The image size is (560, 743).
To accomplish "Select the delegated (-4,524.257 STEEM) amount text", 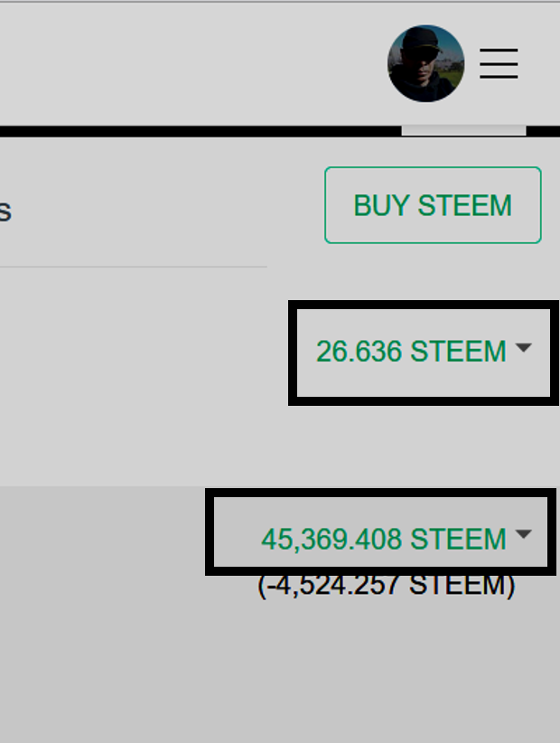I will point(386,585).
